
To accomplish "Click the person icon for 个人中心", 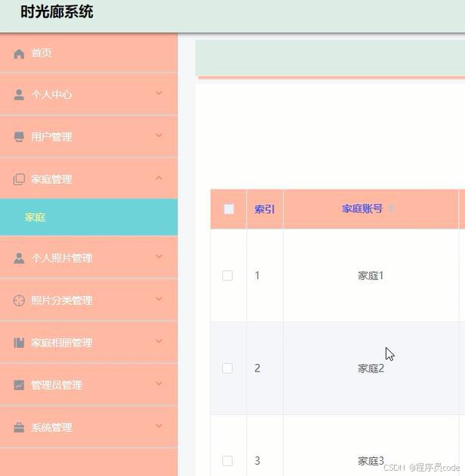I will (19, 95).
